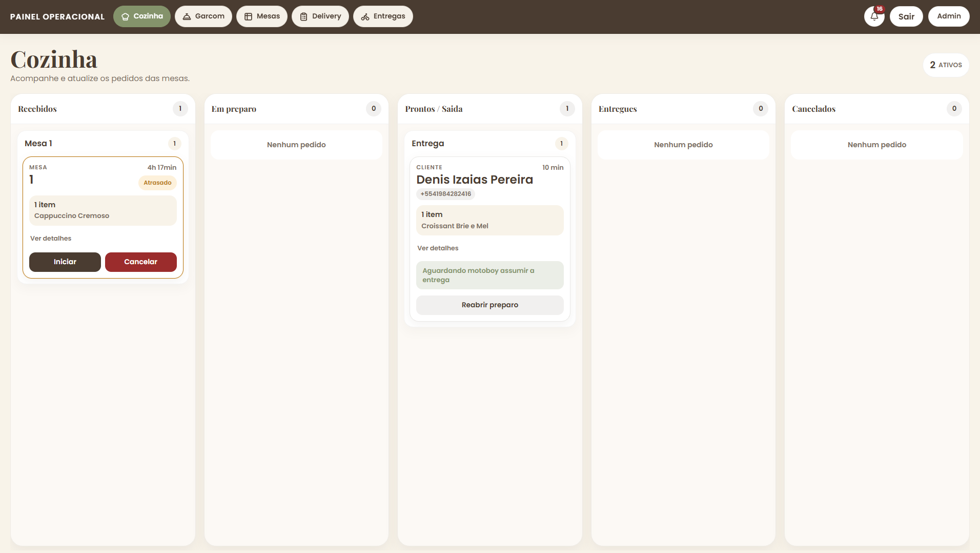Expand Ver detalhes on Denis Izaias Pereira card
Viewport: 980px width, 553px height.
(x=438, y=248)
